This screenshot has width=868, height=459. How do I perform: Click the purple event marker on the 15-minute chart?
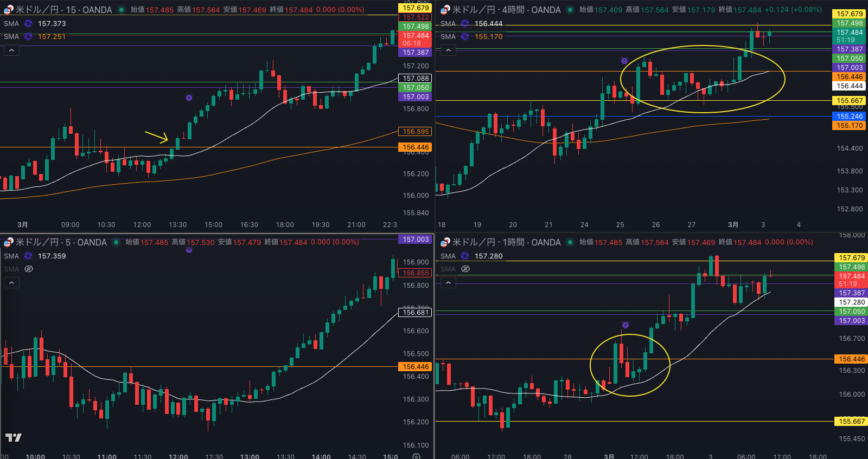click(x=189, y=98)
